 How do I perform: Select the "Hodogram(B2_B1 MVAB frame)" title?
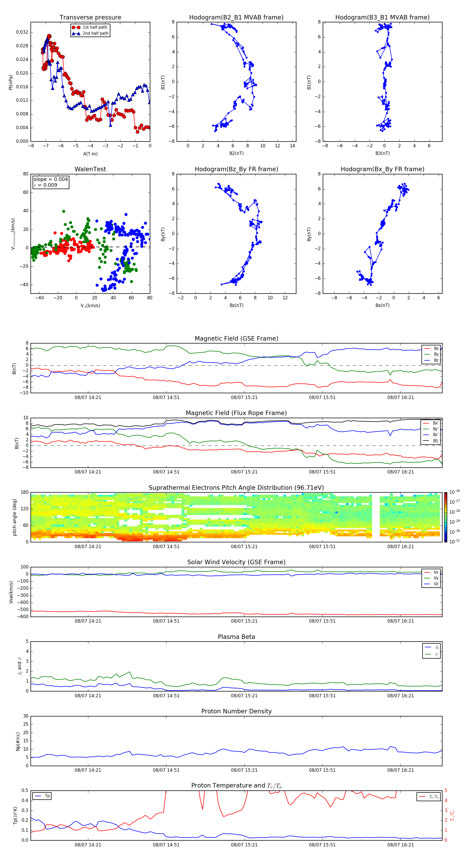[236, 18]
